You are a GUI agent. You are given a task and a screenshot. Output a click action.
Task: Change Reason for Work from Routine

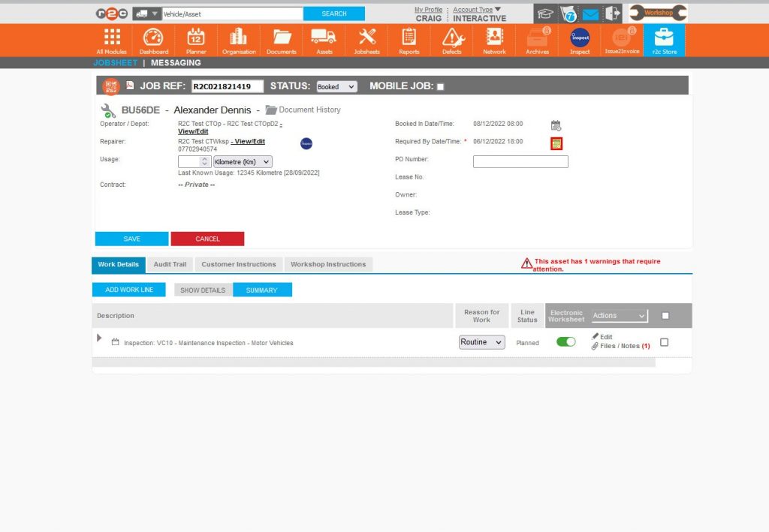tap(481, 341)
